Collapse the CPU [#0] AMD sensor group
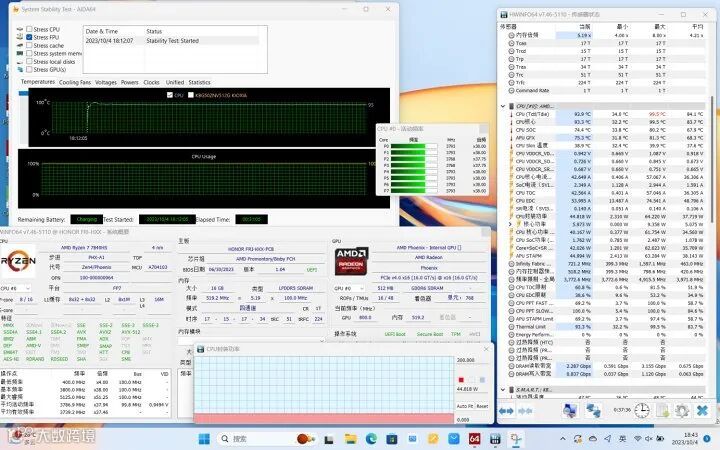 click(x=503, y=106)
